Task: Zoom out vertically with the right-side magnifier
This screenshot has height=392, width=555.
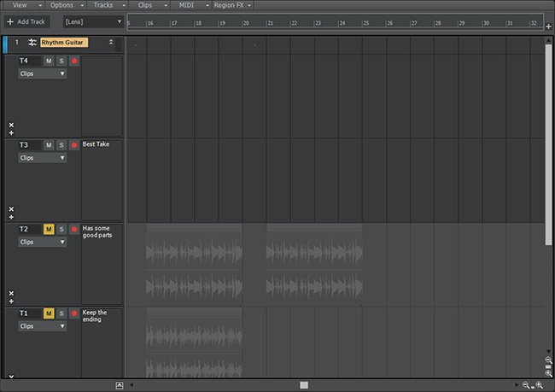Action: tap(548, 360)
